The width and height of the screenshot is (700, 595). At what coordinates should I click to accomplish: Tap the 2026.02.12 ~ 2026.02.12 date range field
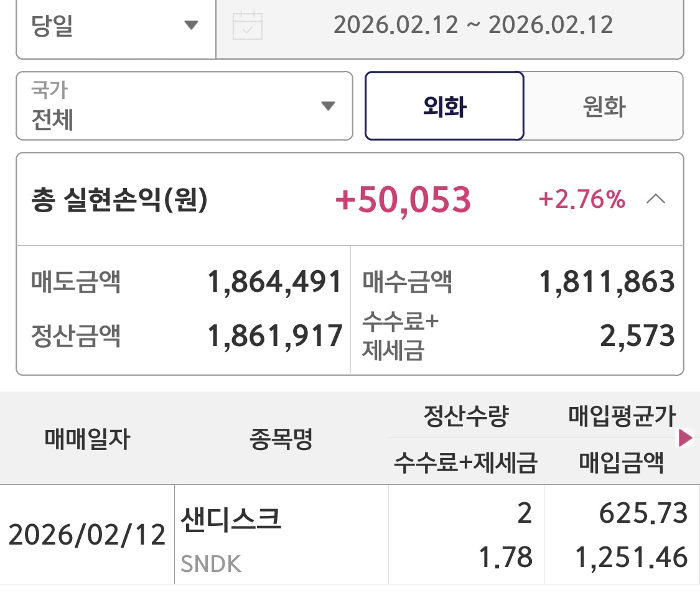[x=473, y=25]
